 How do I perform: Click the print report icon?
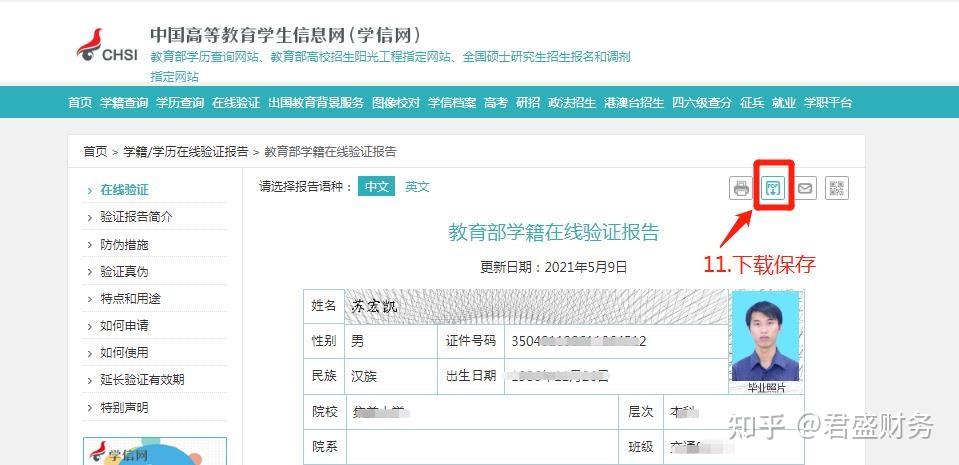tap(741, 188)
